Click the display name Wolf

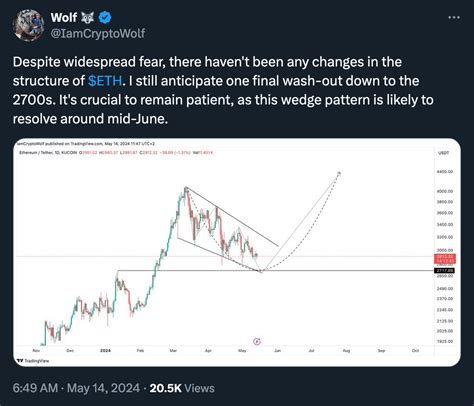[64, 17]
